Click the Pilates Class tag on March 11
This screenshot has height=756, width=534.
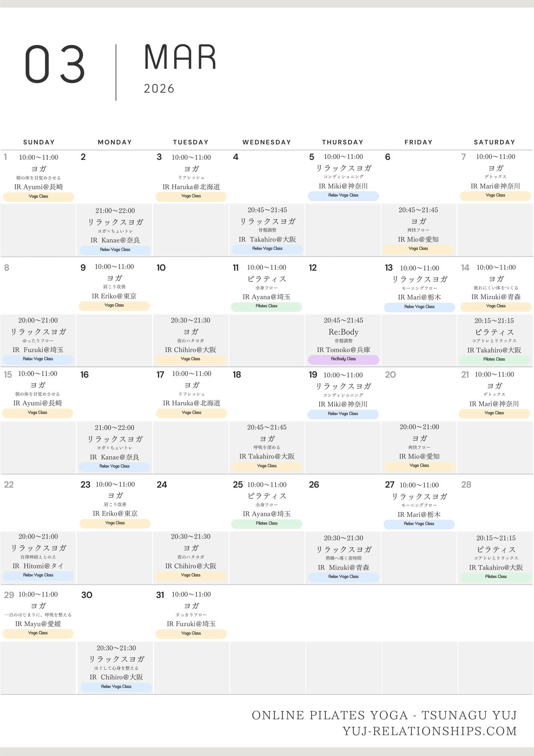click(x=266, y=306)
